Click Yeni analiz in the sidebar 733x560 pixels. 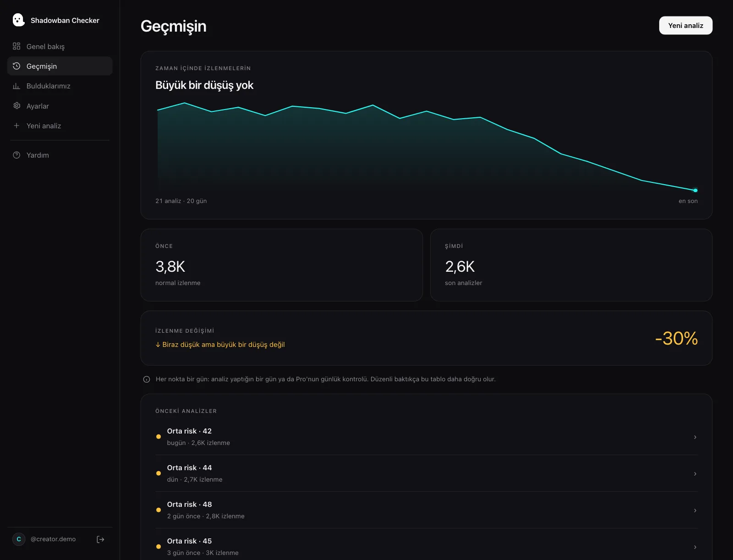click(60, 126)
